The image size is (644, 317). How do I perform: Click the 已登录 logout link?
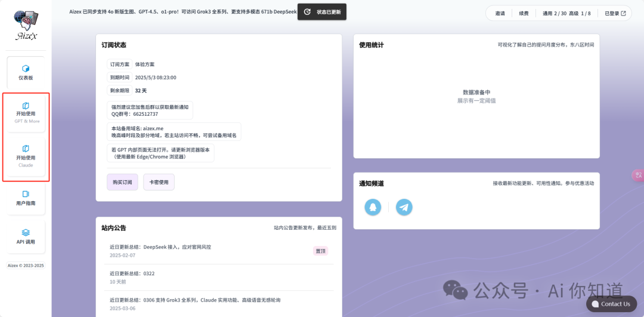[x=615, y=13]
